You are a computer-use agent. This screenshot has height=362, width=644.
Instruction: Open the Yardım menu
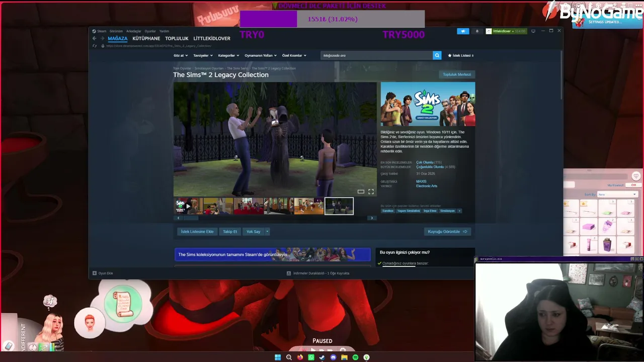165,31
